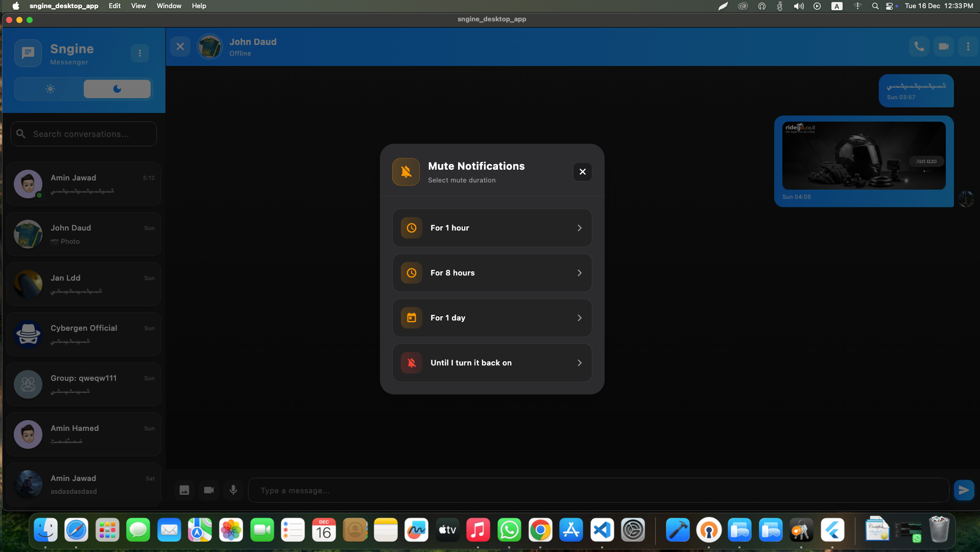Expand the 'For 1 hour' mute option chevron
The image size is (980, 552).
pyautogui.click(x=579, y=228)
